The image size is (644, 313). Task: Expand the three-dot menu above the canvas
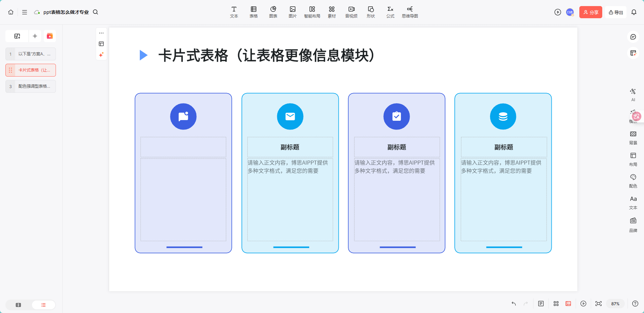pyautogui.click(x=101, y=33)
